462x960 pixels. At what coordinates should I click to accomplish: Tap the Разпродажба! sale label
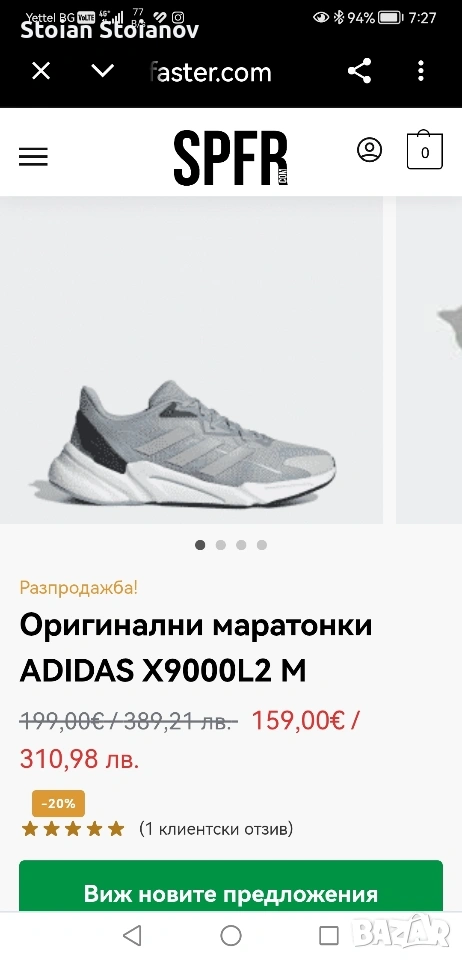78,588
